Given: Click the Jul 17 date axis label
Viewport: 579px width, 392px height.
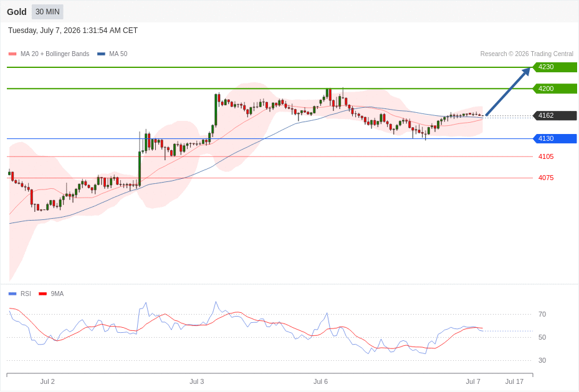Looking at the screenshot, I should (514, 381).
